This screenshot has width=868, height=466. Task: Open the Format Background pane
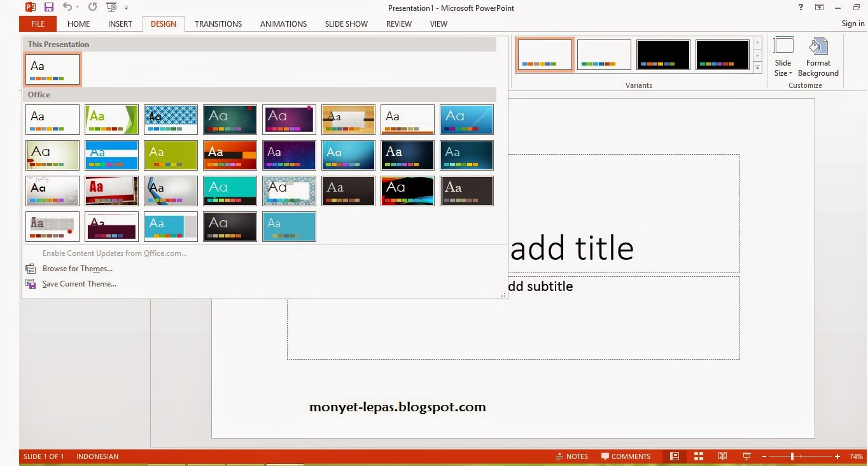click(818, 57)
